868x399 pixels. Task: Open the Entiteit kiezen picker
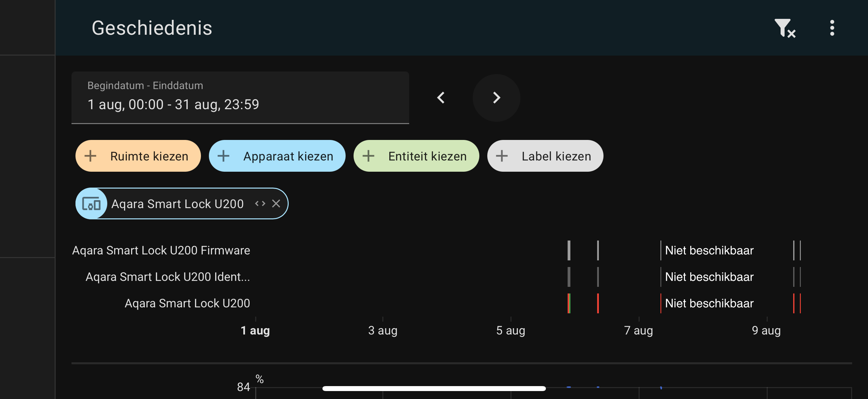tap(416, 156)
